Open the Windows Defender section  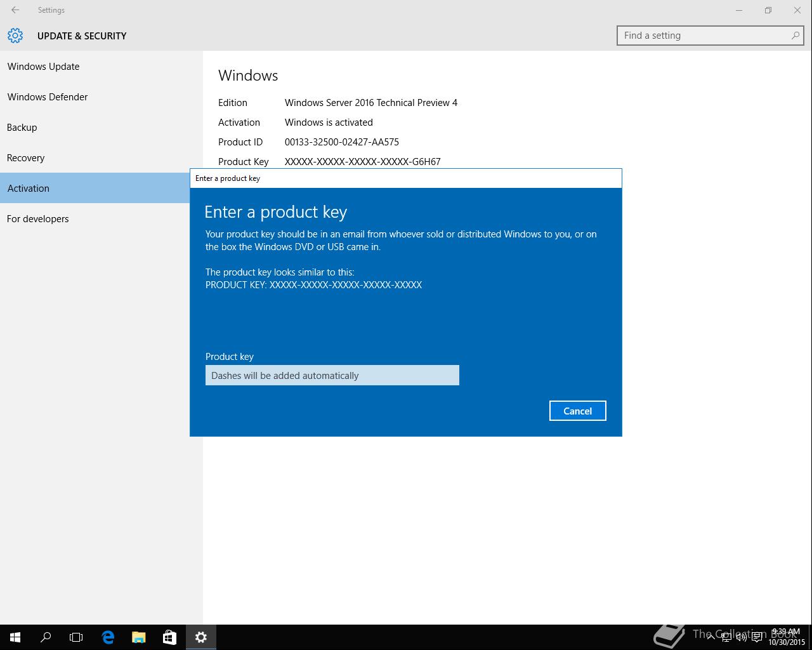pos(48,97)
